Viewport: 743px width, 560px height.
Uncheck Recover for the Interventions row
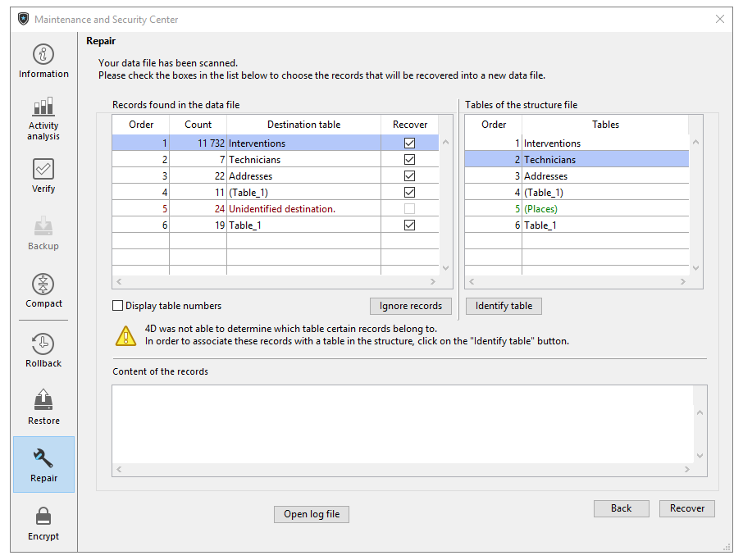click(410, 143)
